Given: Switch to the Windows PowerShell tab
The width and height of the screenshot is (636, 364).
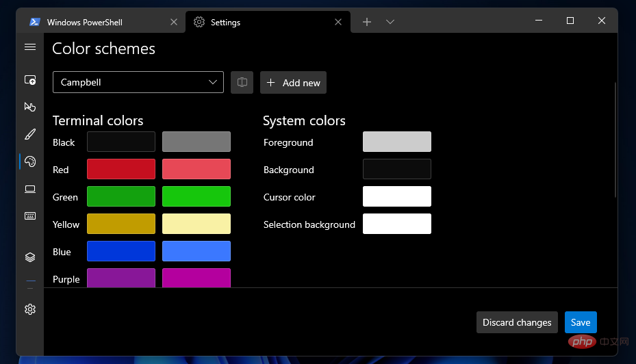Looking at the screenshot, I should (101, 22).
